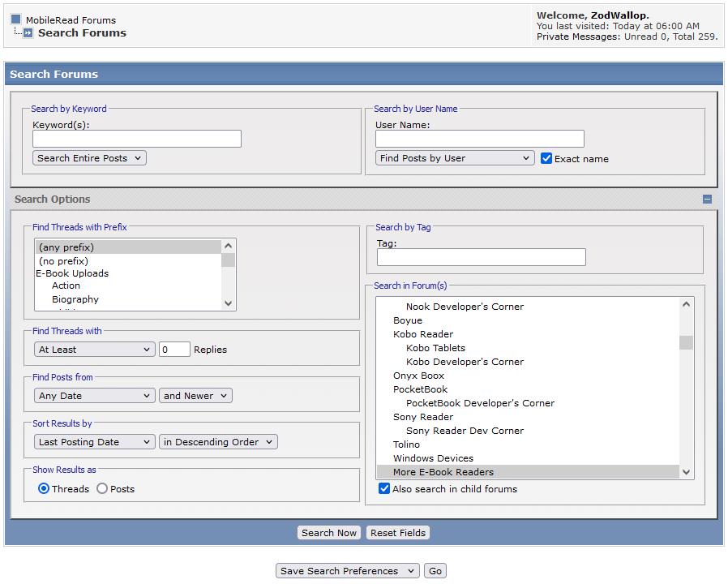Select Kobo Developer's Corner forum
Screen dimensions: 728x584
click(528, 362)
